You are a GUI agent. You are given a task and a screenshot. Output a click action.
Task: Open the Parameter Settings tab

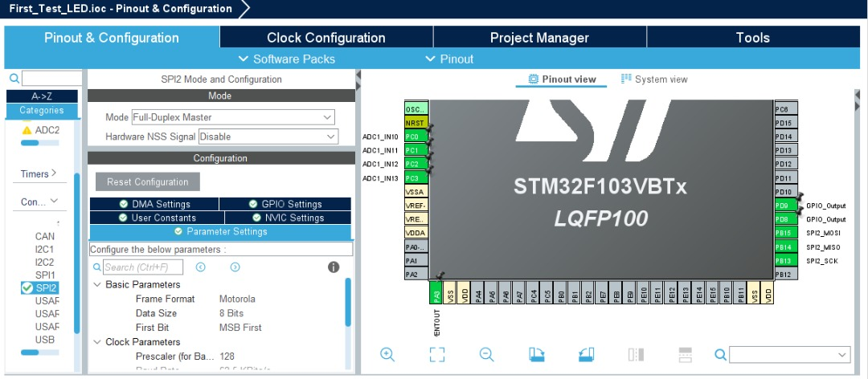(220, 232)
